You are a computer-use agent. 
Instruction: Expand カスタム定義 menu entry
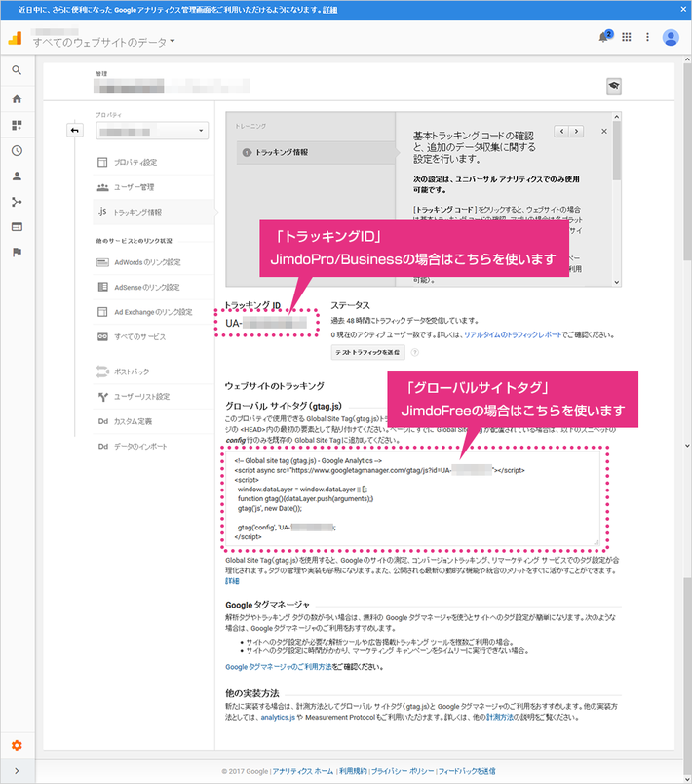coord(153,421)
